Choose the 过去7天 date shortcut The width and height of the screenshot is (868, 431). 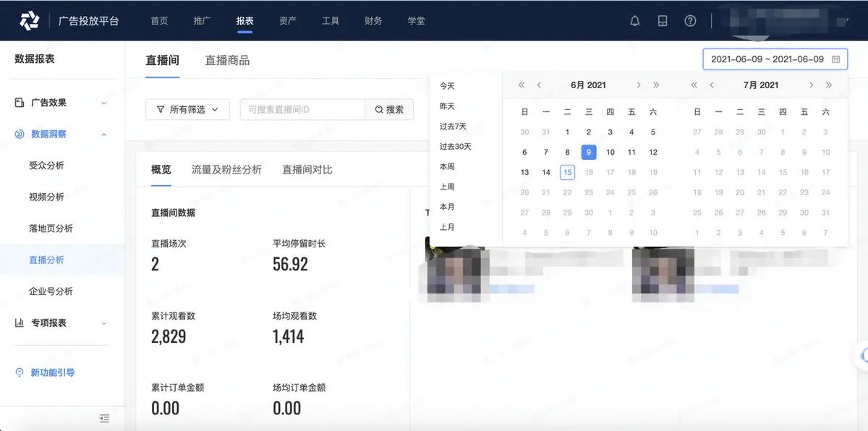(453, 127)
